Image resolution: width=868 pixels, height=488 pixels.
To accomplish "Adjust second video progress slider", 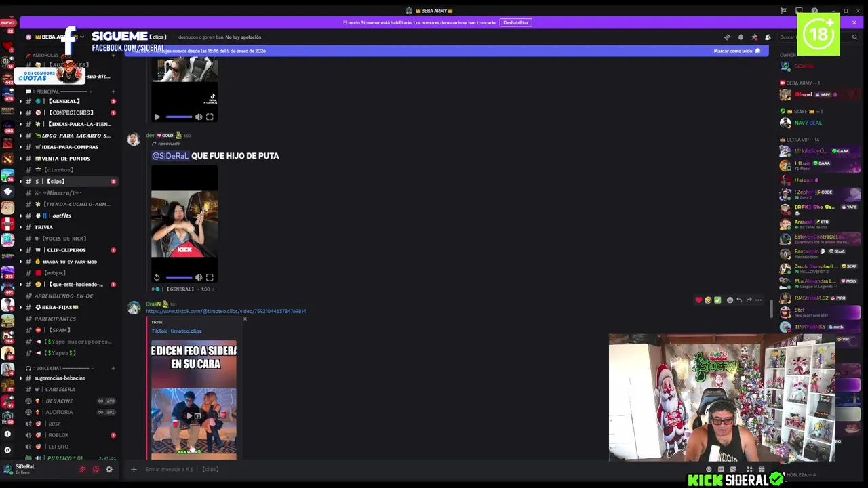I will [x=179, y=277].
